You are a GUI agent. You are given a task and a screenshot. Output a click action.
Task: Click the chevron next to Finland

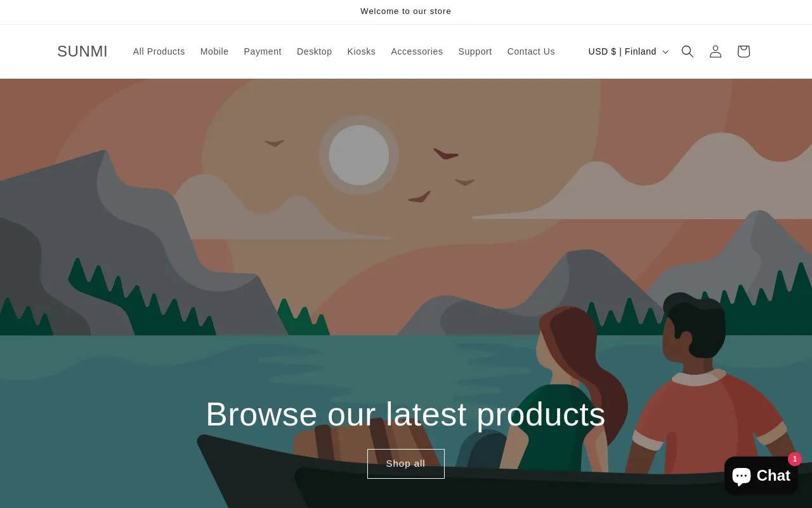(x=665, y=52)
